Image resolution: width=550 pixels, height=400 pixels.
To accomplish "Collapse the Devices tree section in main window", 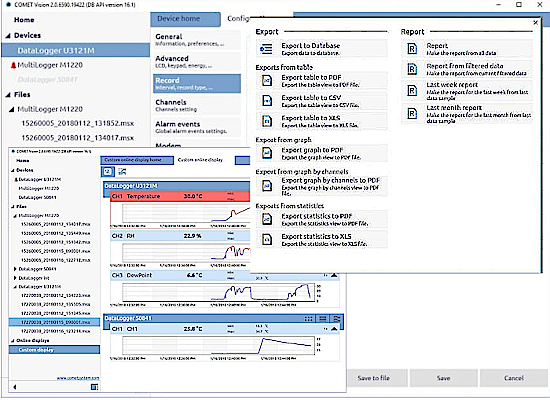I will 8,36.
